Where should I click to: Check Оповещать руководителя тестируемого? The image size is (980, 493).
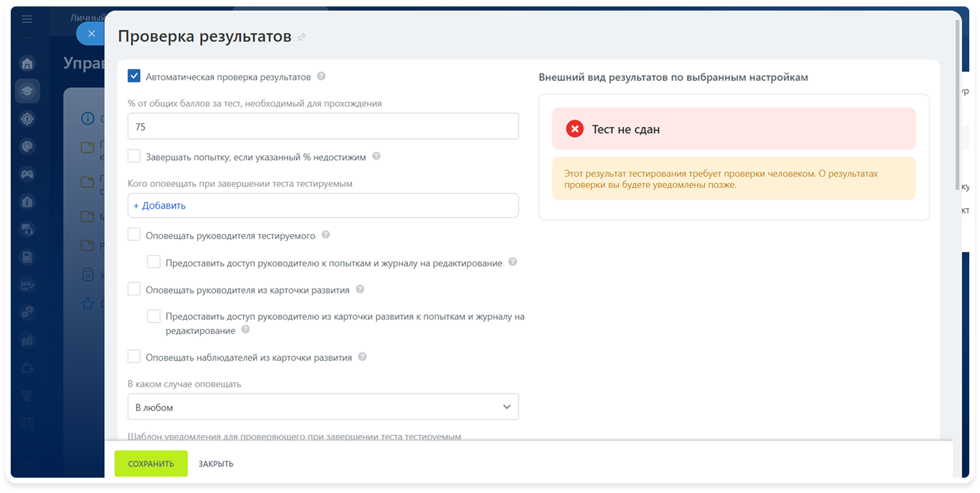coord(134,234)
